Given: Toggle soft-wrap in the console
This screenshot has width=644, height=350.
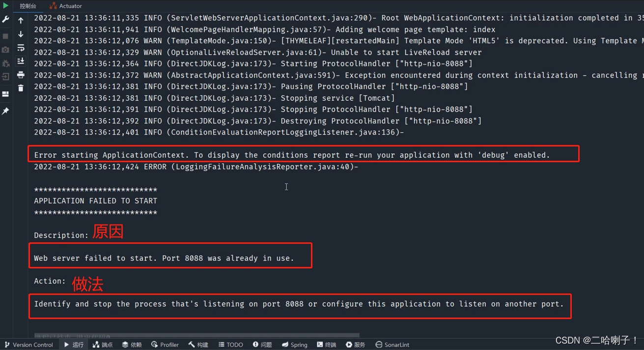Looking at the screenshot, I should (21, 48).
